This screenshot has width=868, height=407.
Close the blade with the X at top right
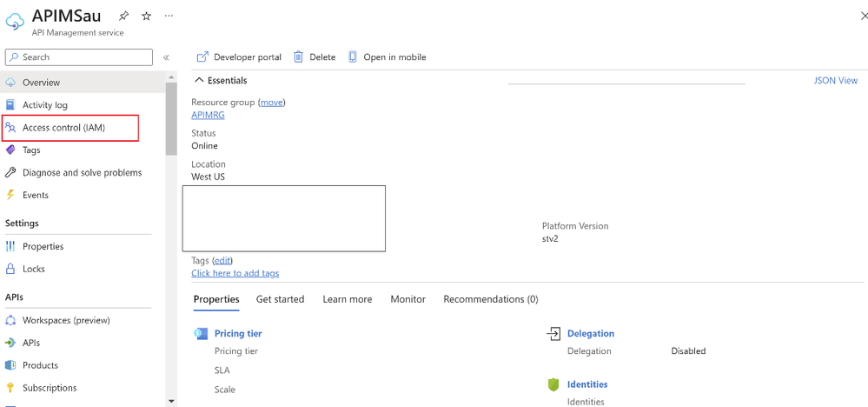coord(865,17)
